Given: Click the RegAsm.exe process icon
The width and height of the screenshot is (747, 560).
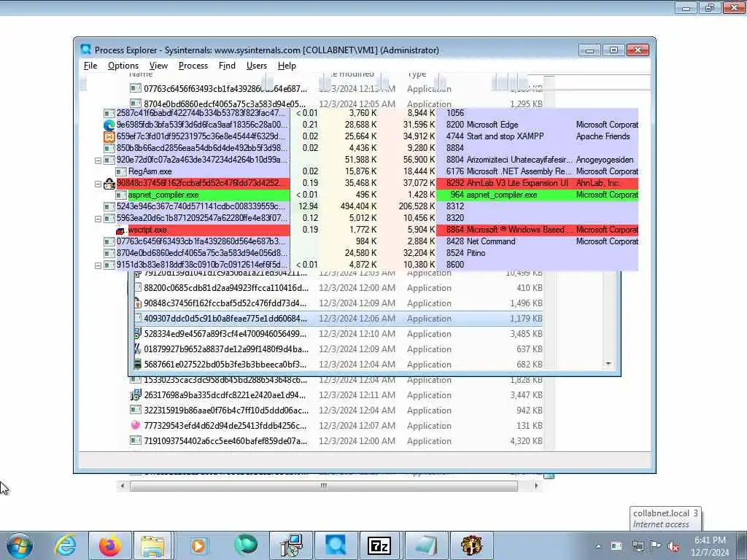Looking at the screenshot, I should (x=120, y=171).
